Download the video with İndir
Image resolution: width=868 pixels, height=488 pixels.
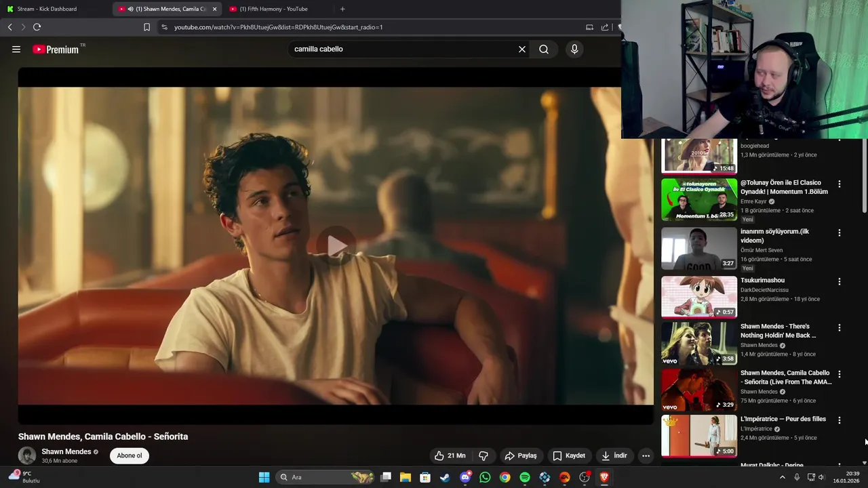coord(614,455)
